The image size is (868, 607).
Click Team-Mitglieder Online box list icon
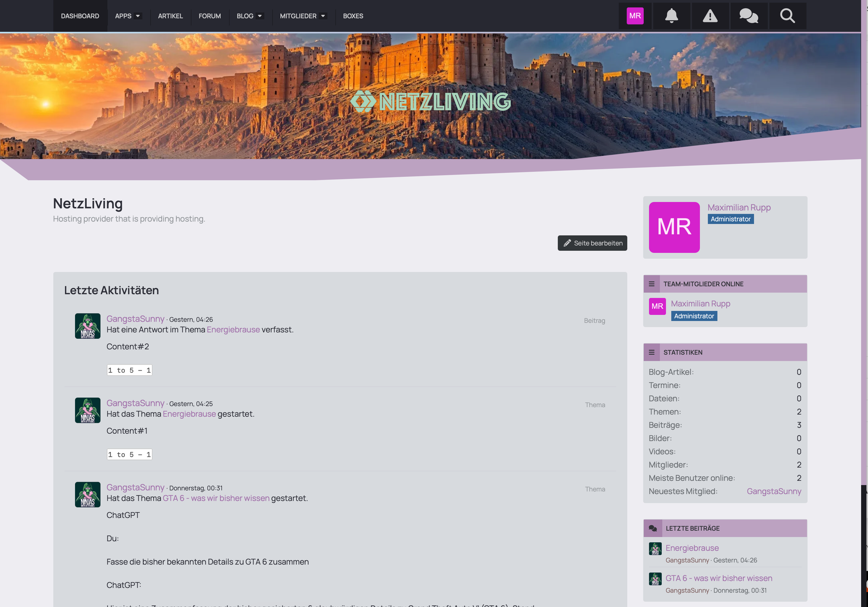[651, 284]
